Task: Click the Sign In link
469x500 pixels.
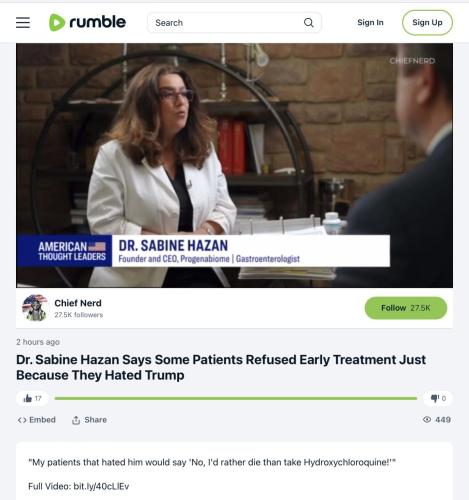Action: [x=370, y=22]
